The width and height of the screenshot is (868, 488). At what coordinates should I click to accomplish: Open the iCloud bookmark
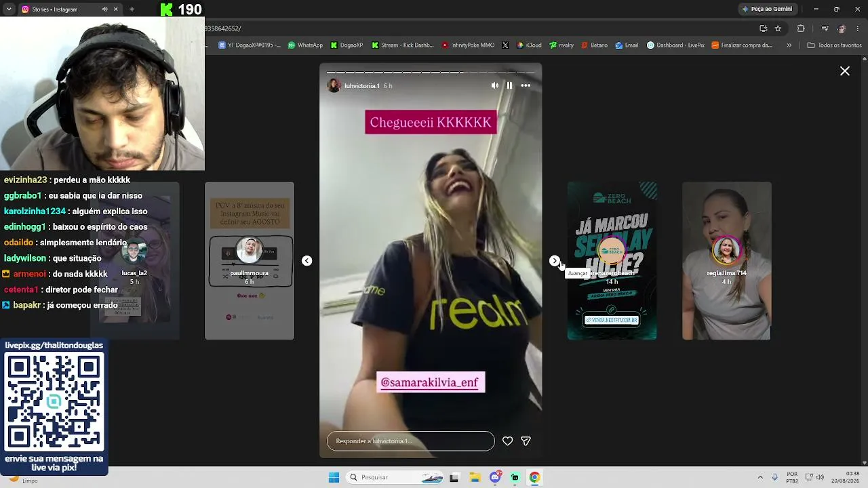[x=529, y=45]
